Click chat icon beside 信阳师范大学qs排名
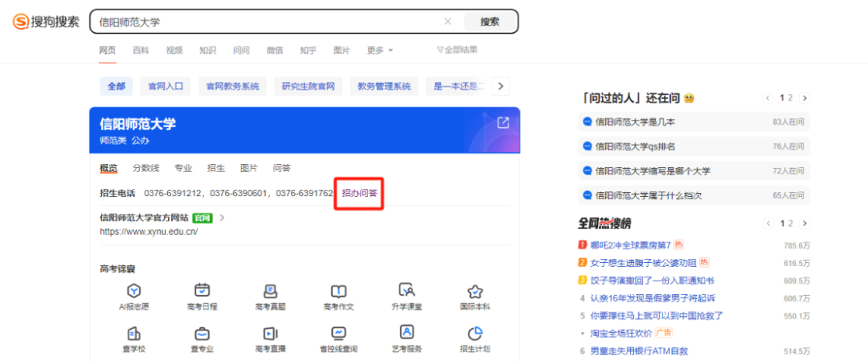 tap(588, 146)
